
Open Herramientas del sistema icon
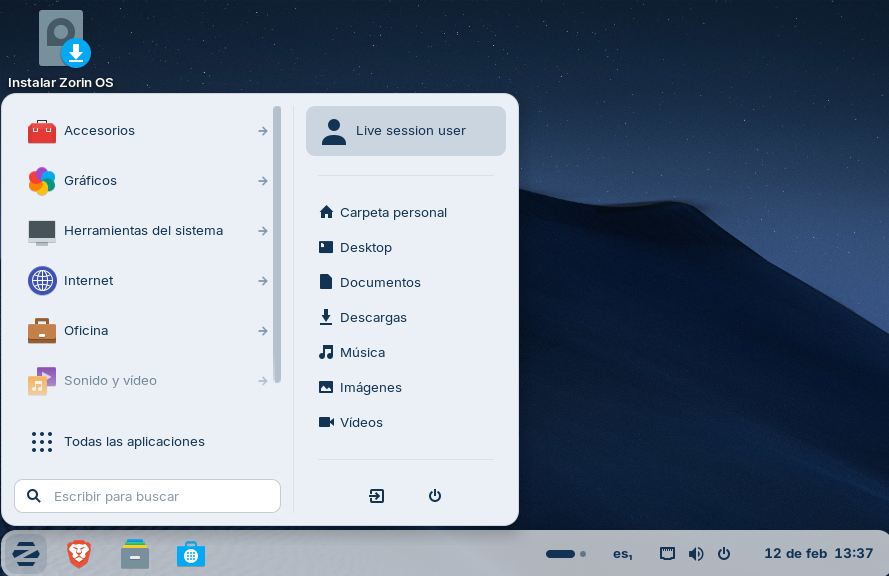42,231
